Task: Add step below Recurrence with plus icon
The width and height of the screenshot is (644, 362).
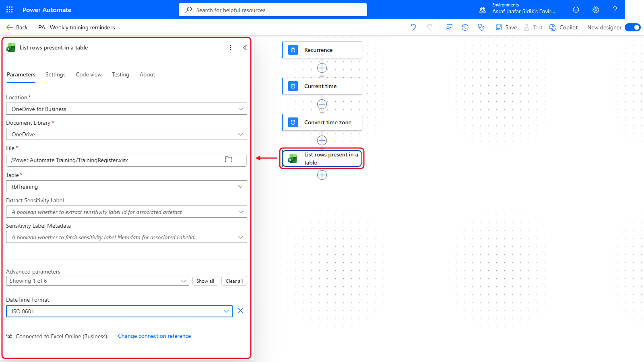Action: pos(322,68)
